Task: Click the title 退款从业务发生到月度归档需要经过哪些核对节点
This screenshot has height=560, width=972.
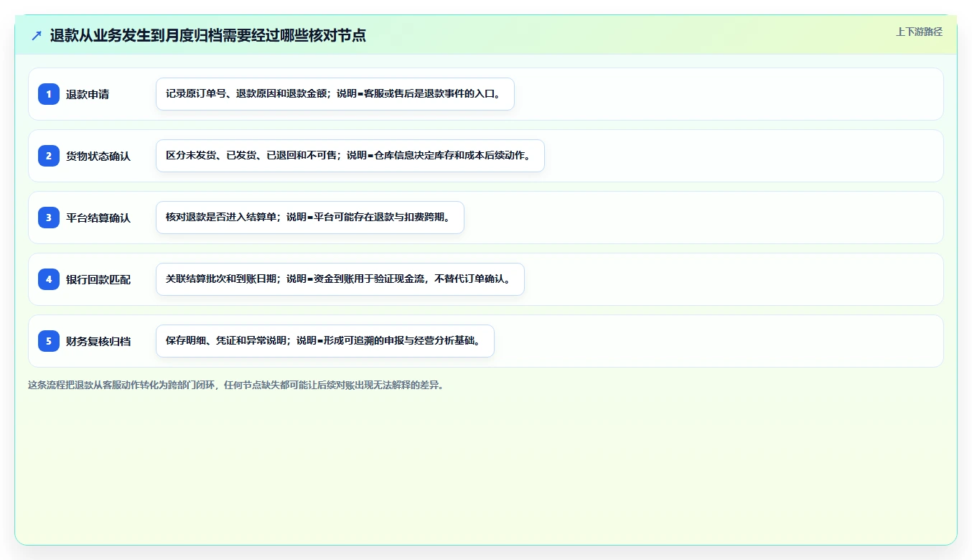Action: (x=208, y=36)
